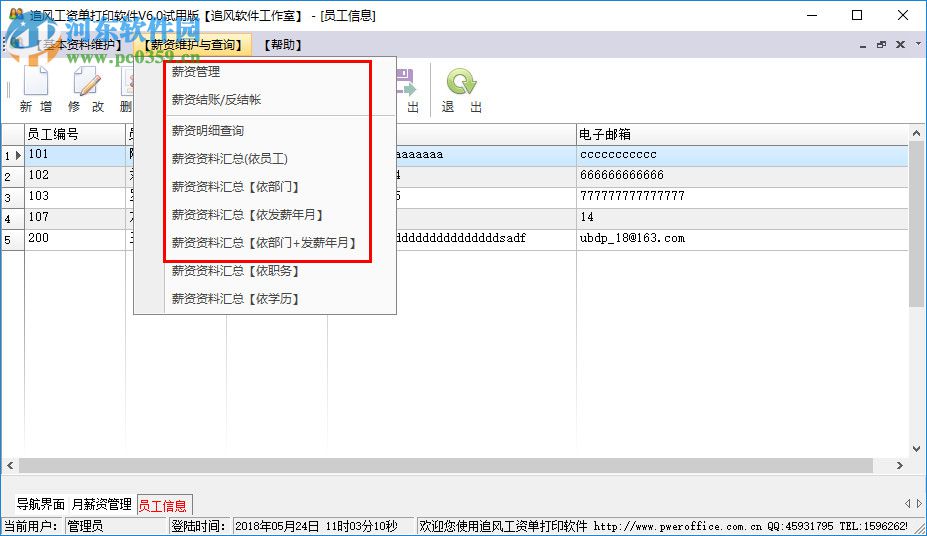
Task: Click the 修改 (Edit) pencil icon
Action: coord(86,82)
